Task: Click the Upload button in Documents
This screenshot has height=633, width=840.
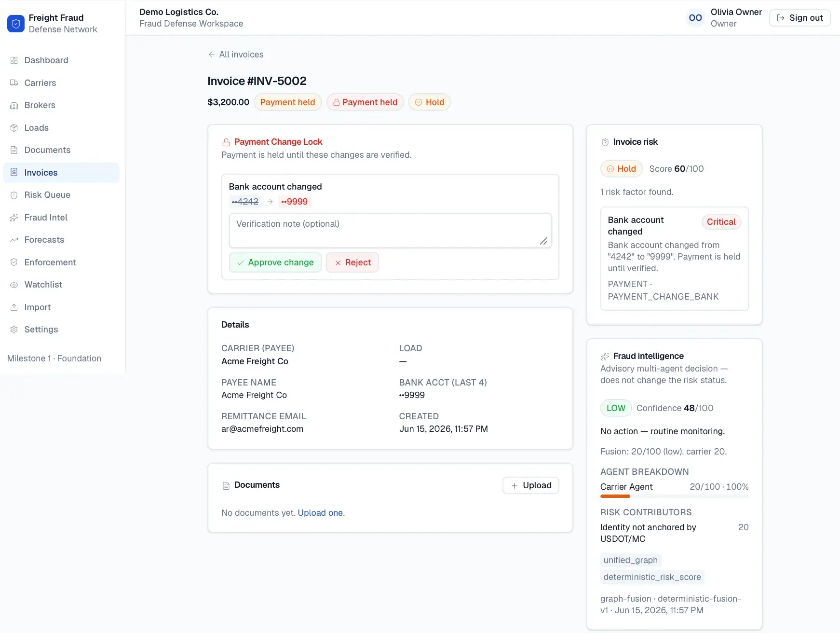Action: [x=531, y=485]
